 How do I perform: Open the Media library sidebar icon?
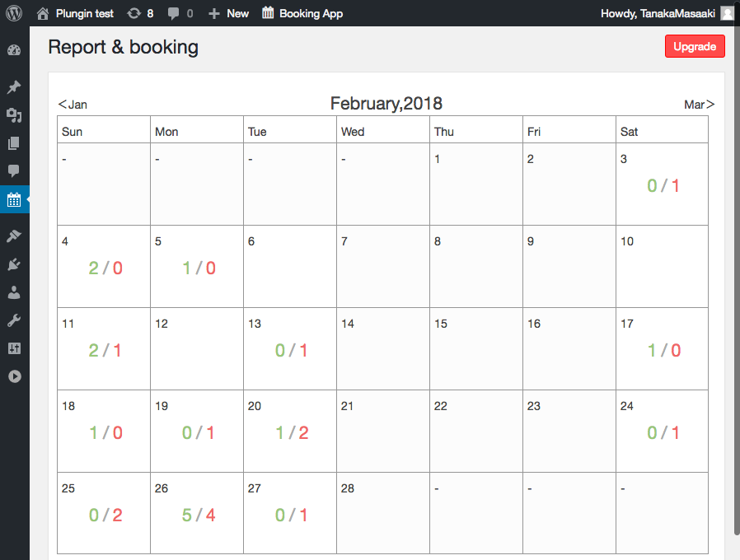tap(14, 115)
